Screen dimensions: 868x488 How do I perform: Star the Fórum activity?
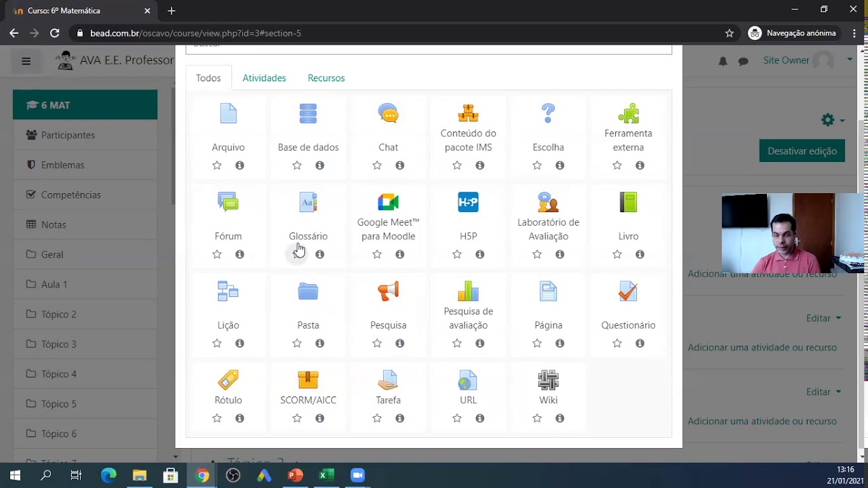point(217,254)
